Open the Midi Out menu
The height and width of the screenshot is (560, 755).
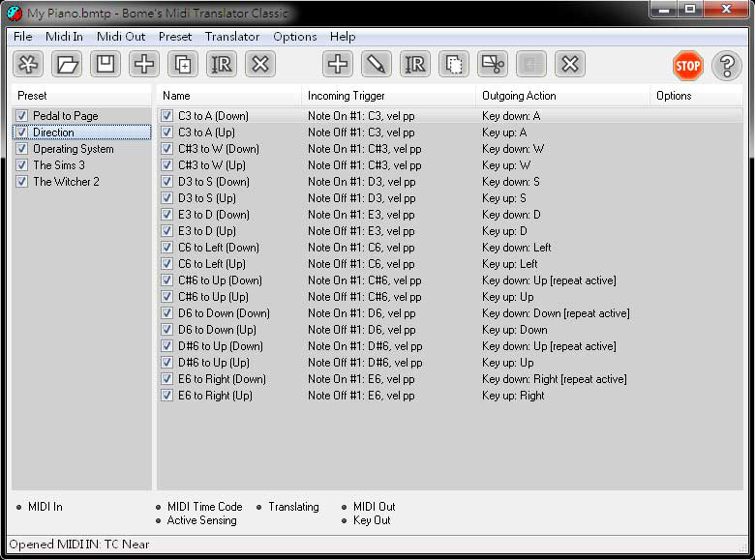[x=121, y=37]
